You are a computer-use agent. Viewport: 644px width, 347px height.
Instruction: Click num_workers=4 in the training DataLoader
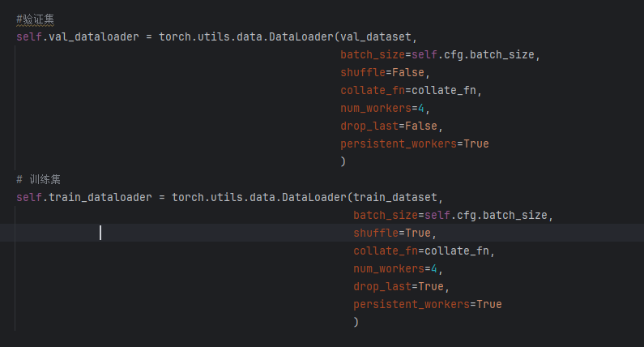[x=395, y=268]
